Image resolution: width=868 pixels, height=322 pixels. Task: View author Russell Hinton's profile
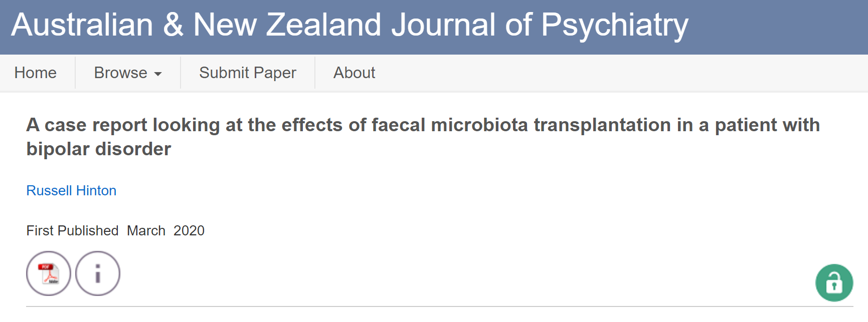(x=71, y=190)
